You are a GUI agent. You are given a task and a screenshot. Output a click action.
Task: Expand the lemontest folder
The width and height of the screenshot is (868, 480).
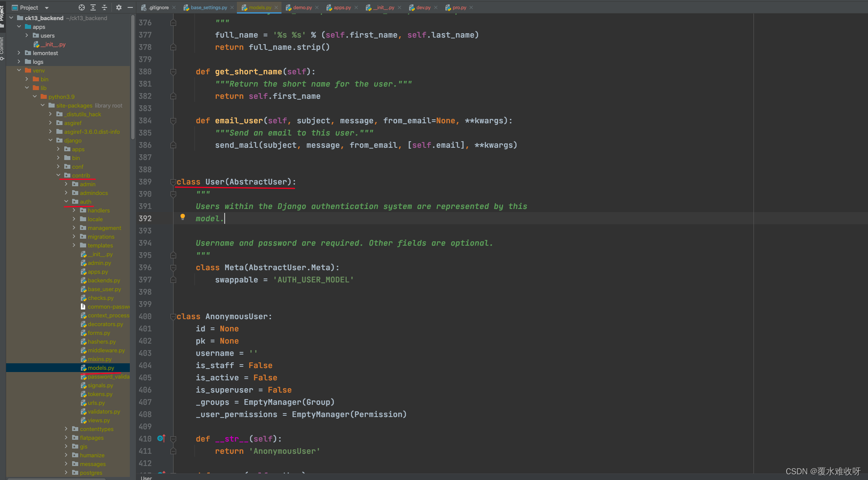pyautogui.click(x=19, y=53)
